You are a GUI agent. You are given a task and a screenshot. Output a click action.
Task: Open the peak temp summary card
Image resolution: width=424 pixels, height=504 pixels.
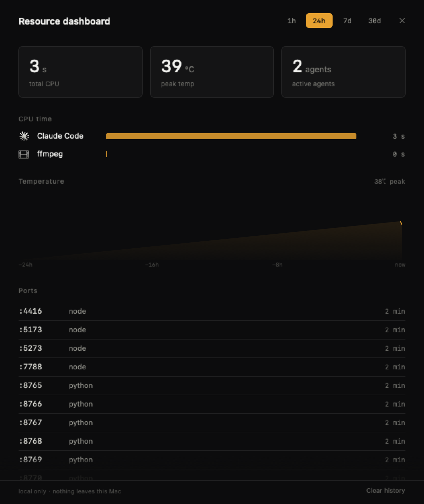click(x=212, y=72)
